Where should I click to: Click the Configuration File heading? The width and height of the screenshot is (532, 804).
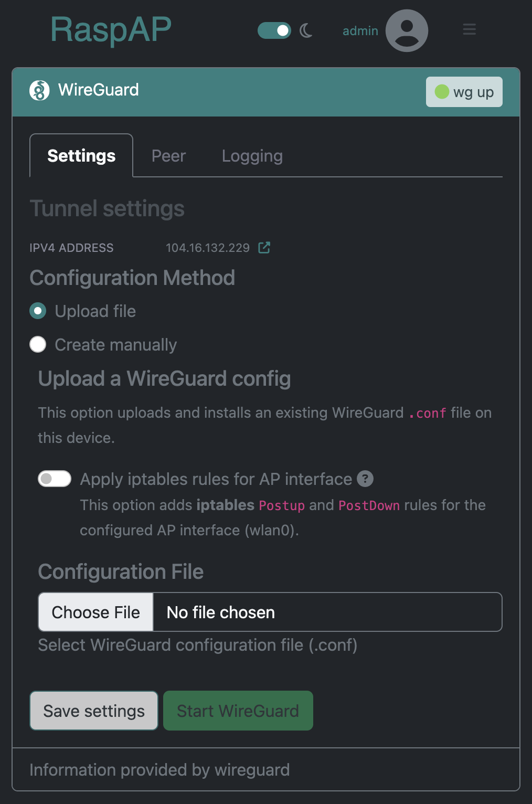click(121, 572)
